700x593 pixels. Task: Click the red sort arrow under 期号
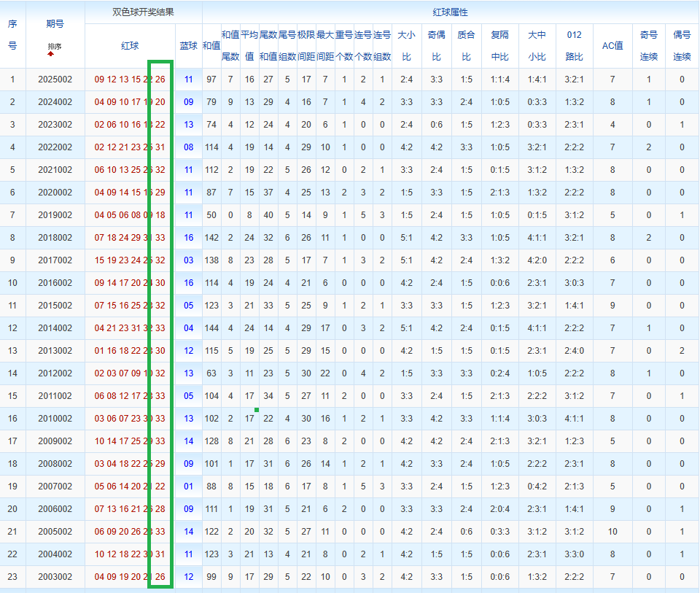point(51,54)
